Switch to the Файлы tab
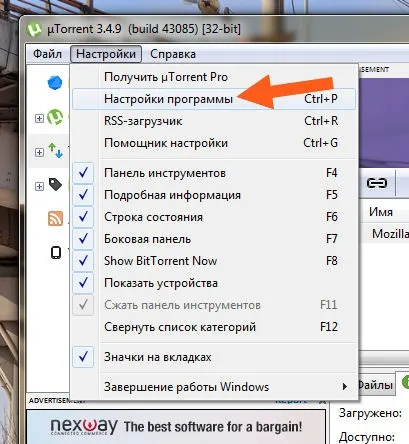The width and height of the screenshot is (409, 444). (x=376, y=385)
